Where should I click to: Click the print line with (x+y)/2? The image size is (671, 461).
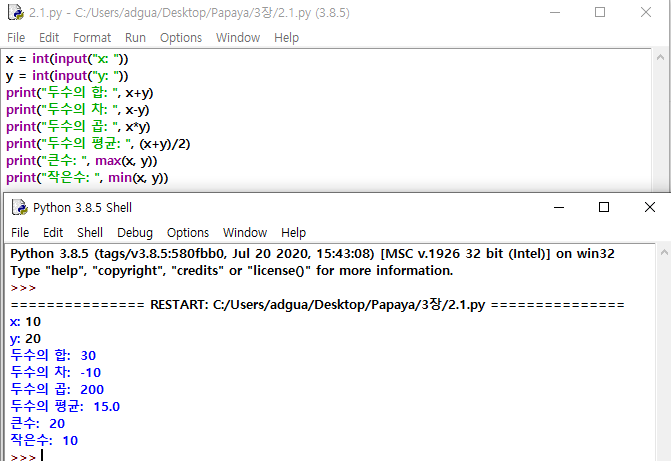[98, 143]
